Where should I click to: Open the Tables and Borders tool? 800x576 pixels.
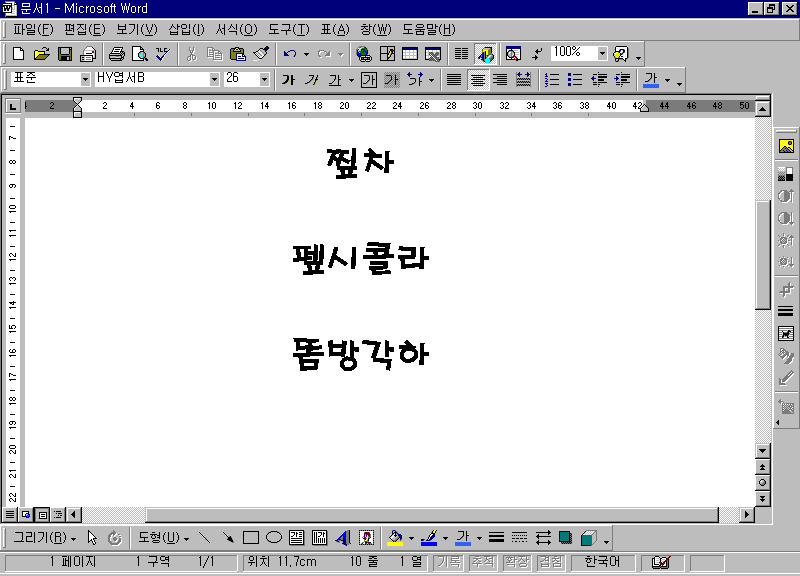click(387, 54)
